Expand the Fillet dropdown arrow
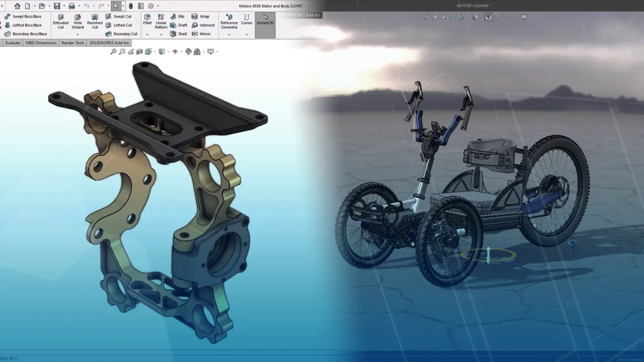 click(147, 34)
